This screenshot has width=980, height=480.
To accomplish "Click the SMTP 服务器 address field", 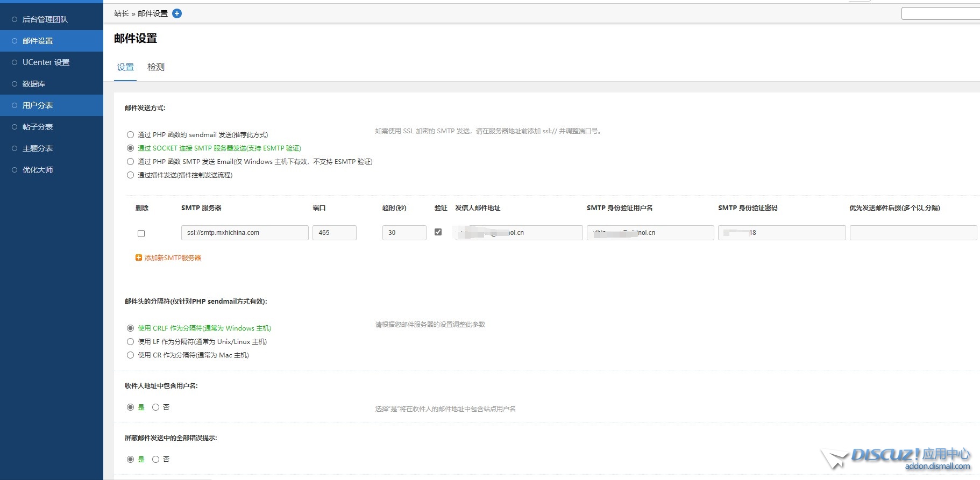I will (245, 233).
